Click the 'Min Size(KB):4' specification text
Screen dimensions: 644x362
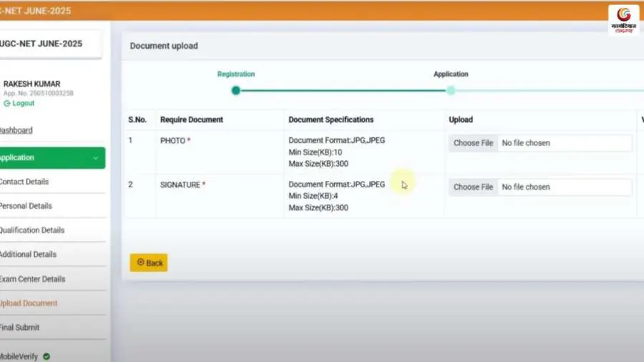tap(313, 196)
